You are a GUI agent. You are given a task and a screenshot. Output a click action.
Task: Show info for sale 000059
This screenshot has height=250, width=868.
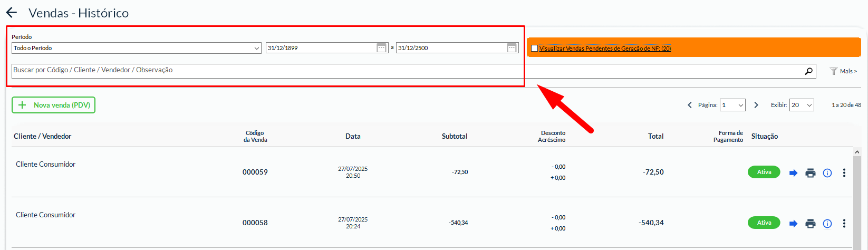[827, 173]
